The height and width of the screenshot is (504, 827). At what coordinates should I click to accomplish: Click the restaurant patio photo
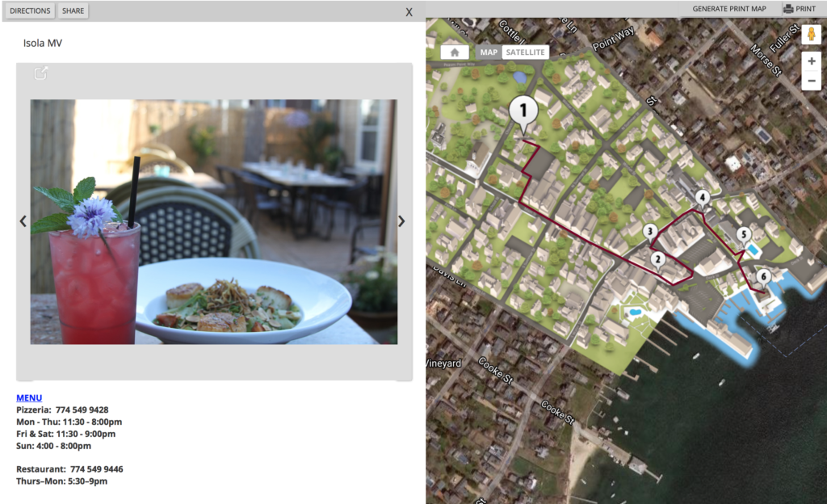[x=213, y=222]
